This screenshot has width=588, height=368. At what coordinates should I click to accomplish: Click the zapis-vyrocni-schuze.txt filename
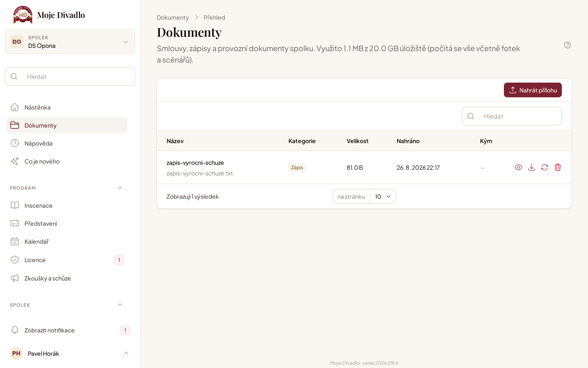tap(199, 173)
